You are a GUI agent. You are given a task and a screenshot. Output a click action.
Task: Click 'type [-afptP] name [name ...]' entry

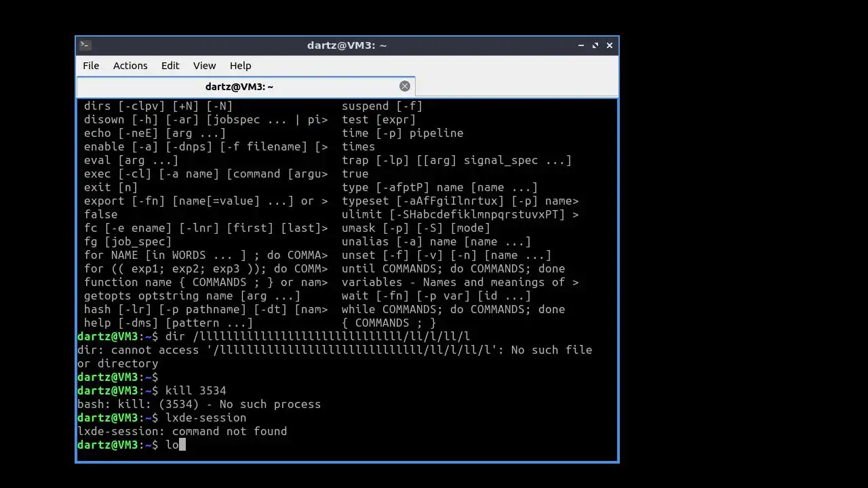click(x=440, y=187)
